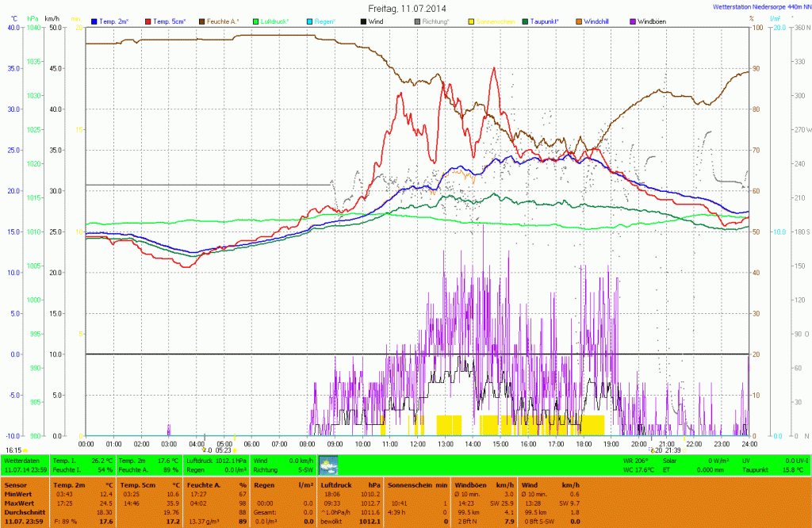812x528 pixels.
Task: Click the 12:00 time axis marker
Action: pos(418,444)
